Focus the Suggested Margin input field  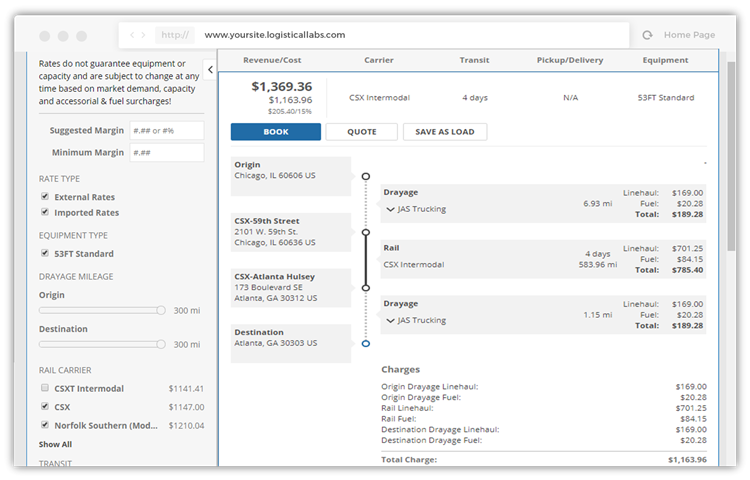click(167, 131)
